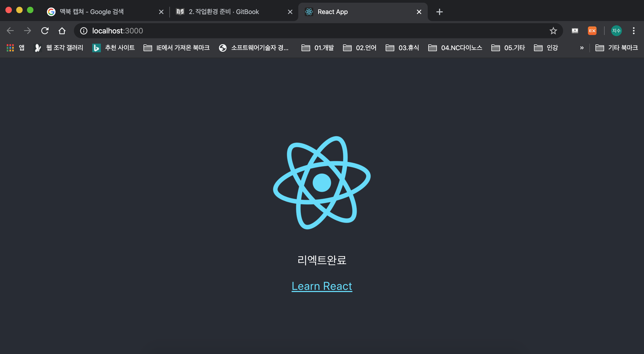Open the Learn React link
644x354 pixels.
pyautogui.click(x=322, y=286)
